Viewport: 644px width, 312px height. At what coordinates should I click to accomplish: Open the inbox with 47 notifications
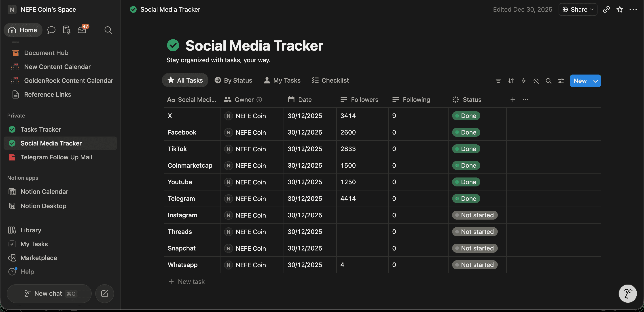(x=82, y=30)
